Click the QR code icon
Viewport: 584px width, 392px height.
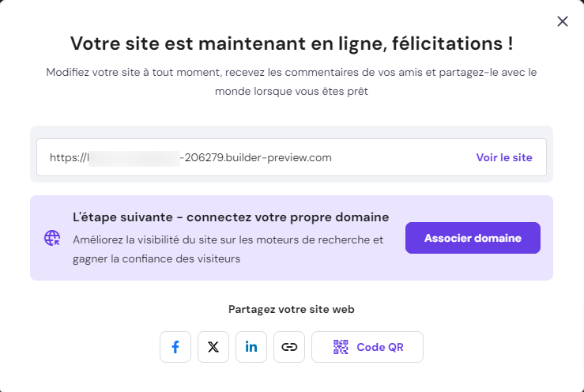pos(341,347)
